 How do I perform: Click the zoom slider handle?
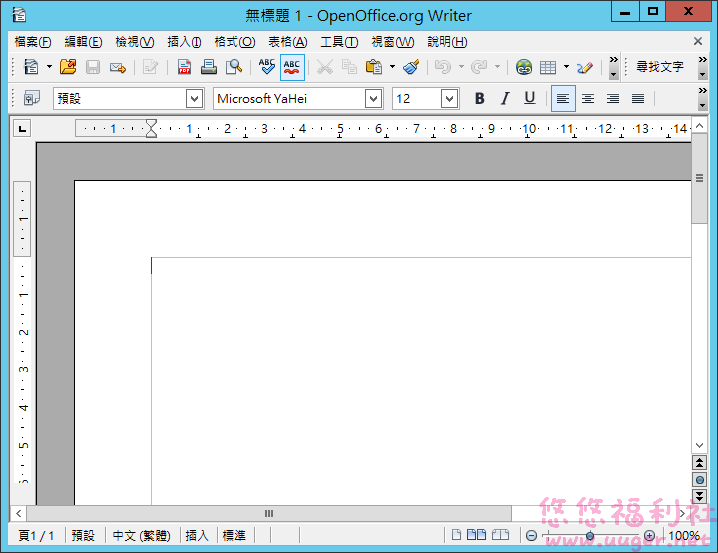[x=590, y=535]
